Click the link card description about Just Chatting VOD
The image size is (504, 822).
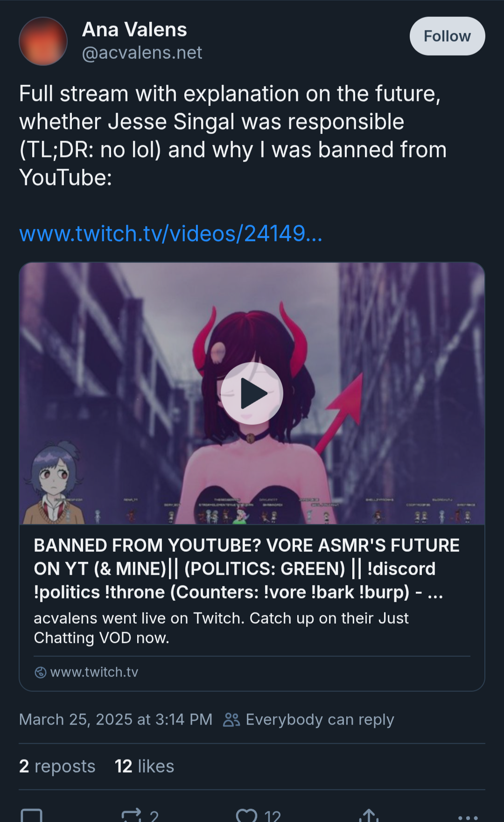click(221, 628)
